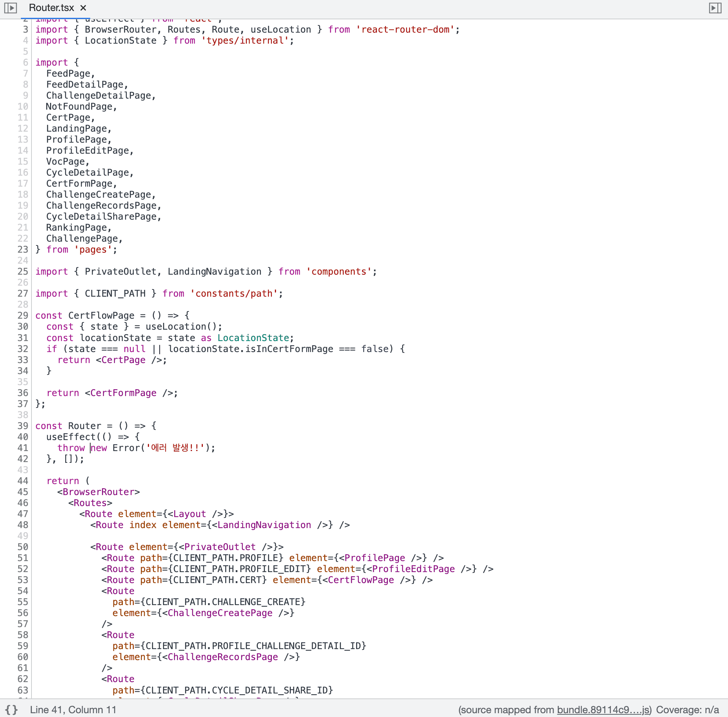Toggle breakpoint on line number 32

pos(23,349)
